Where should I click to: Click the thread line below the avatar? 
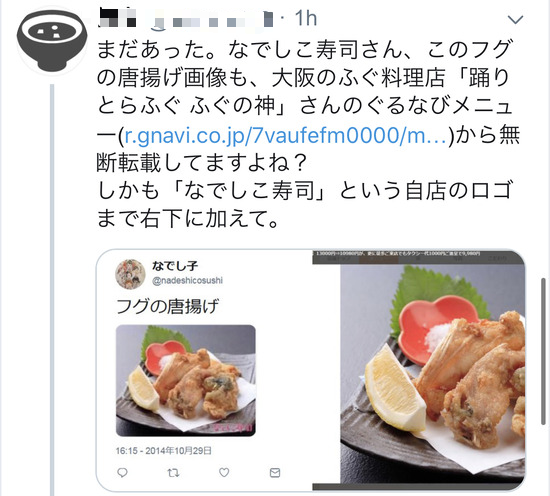click(x=52, y=290)
